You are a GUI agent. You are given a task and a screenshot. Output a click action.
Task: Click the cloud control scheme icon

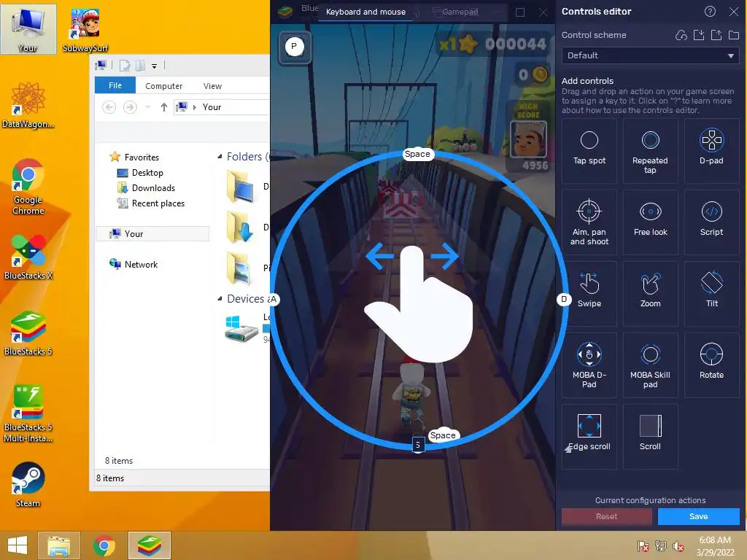[681, 35]
